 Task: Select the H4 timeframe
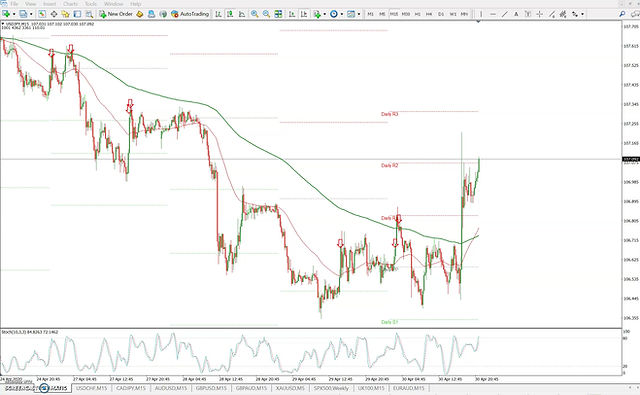tap(429, 14)
